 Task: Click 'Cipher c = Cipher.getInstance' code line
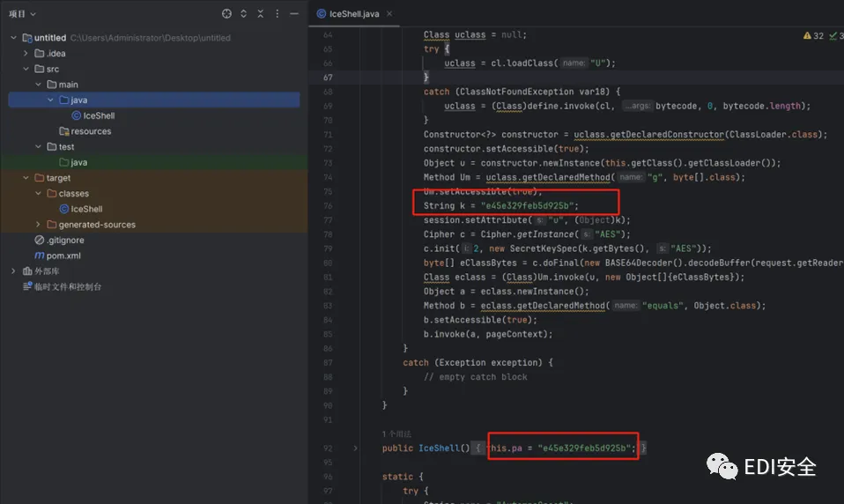point(527,234)
